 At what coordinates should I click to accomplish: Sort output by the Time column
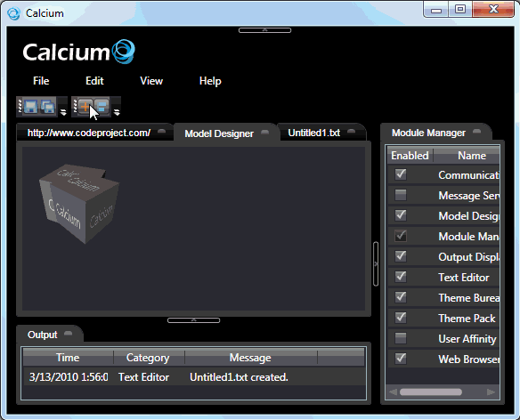tap(68, 358)
